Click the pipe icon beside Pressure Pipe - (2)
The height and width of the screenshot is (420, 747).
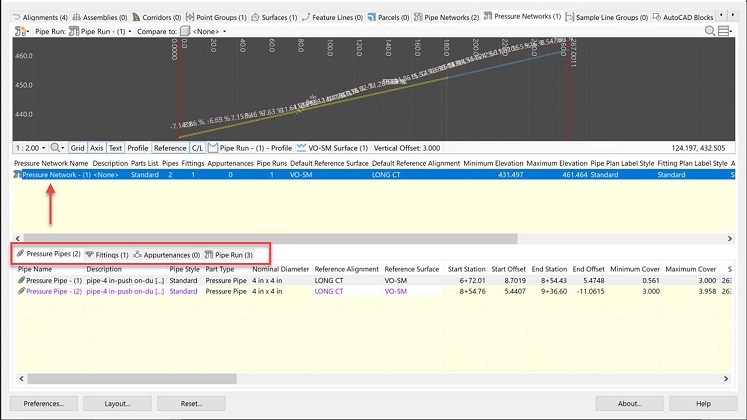(x=21, y=292)
